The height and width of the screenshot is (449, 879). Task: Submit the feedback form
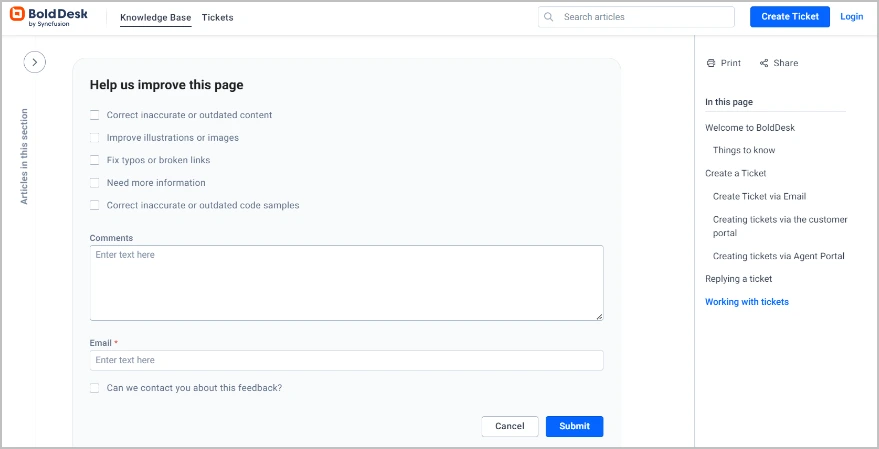(x=575, y=426)
